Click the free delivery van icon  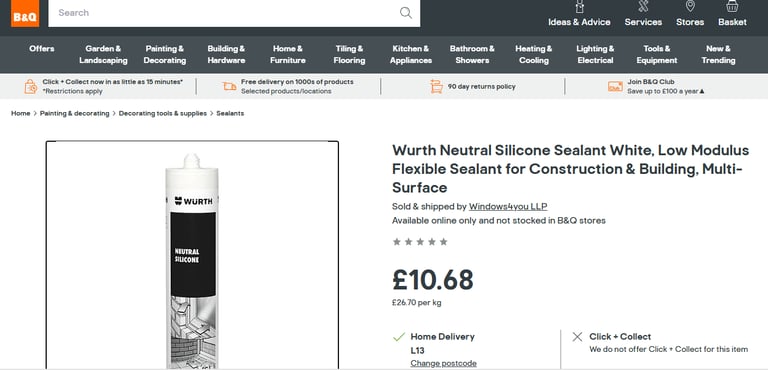[x=229, y=86]
